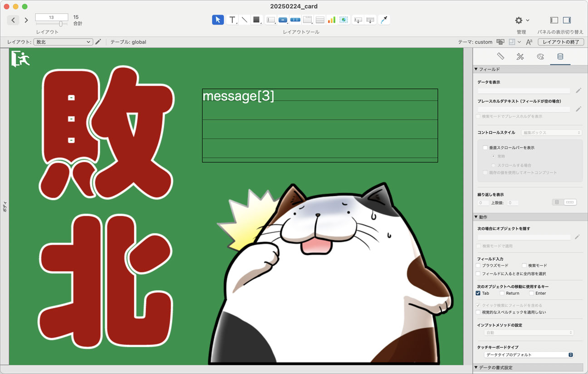Screen dimensions: 588x374
Task: Open タッチキーボードタイプ dropdown
Action: (529, 355)
